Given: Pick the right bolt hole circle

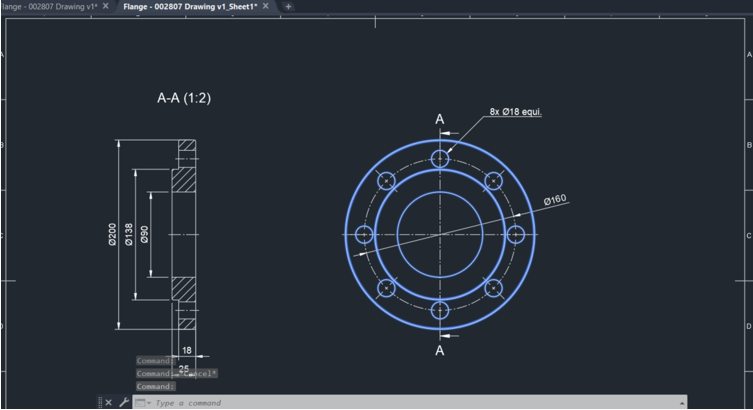Looking at the screenshot, I should 516,234.
